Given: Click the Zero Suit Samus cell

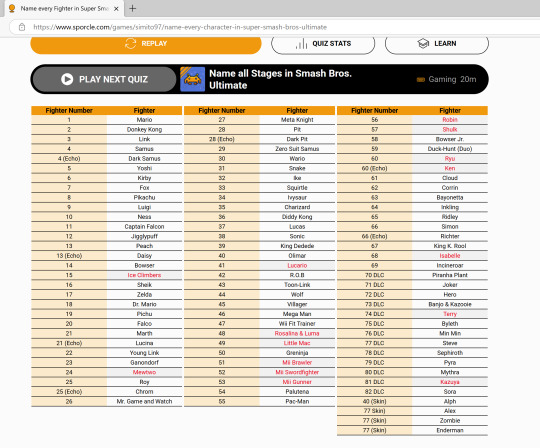Looking at the screenshot, I should [x=297, y=149].
